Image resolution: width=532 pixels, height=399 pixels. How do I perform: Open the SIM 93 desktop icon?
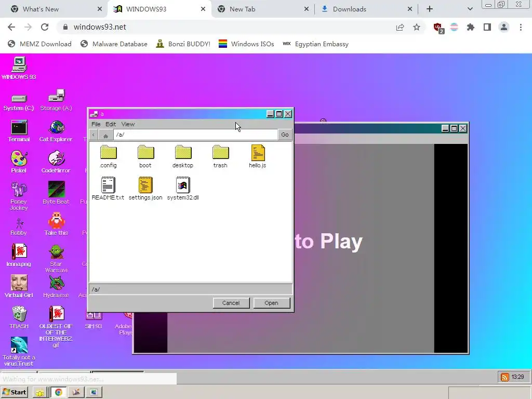(x=94, y=321)
